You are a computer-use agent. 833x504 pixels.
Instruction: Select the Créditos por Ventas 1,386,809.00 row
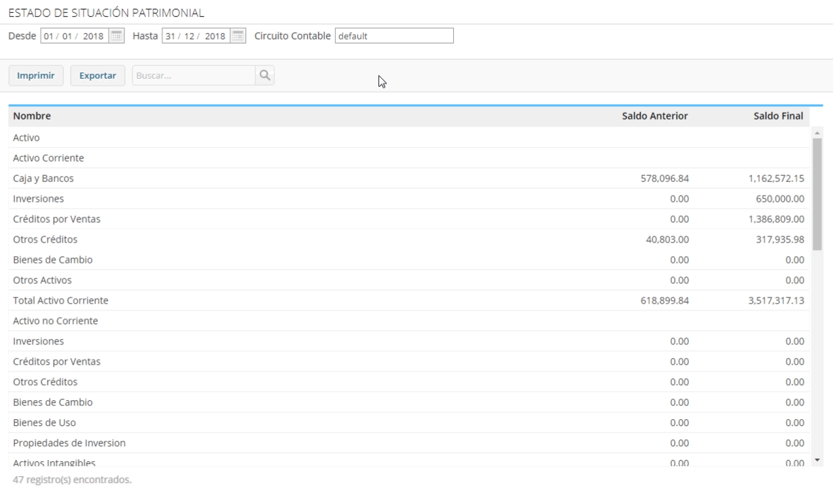point(409,219)
